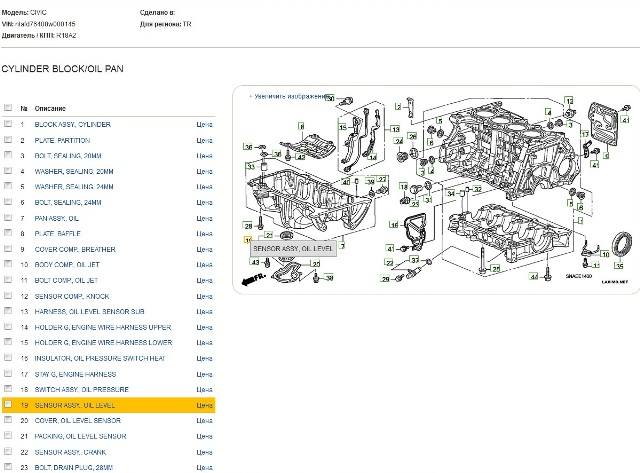
Task: Select checkbox of highlighted SENSOR ASSY., OIL LEVEL row
Action: [x=8, y=404]
